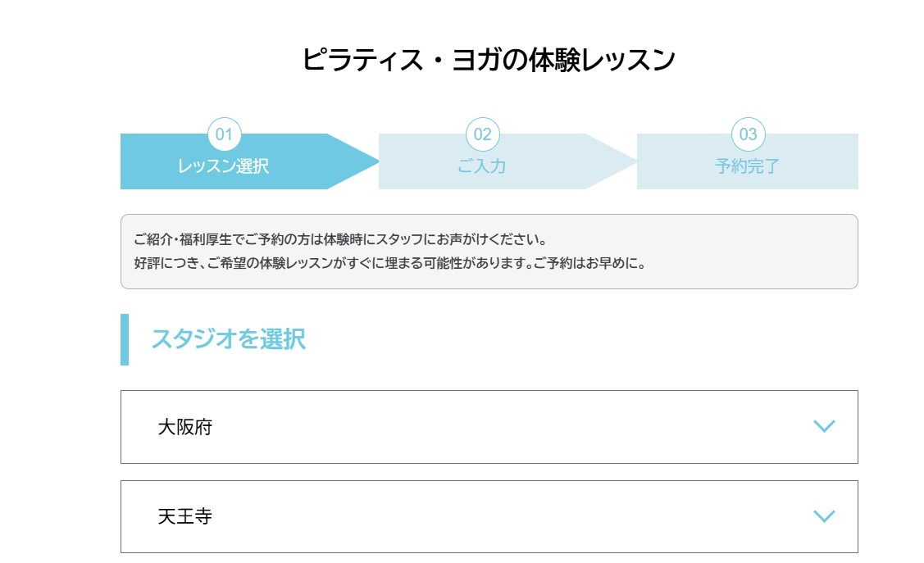Click the step 01 circle badge
Viewport: 924px width, 563px height.
(x=224, y=134)
